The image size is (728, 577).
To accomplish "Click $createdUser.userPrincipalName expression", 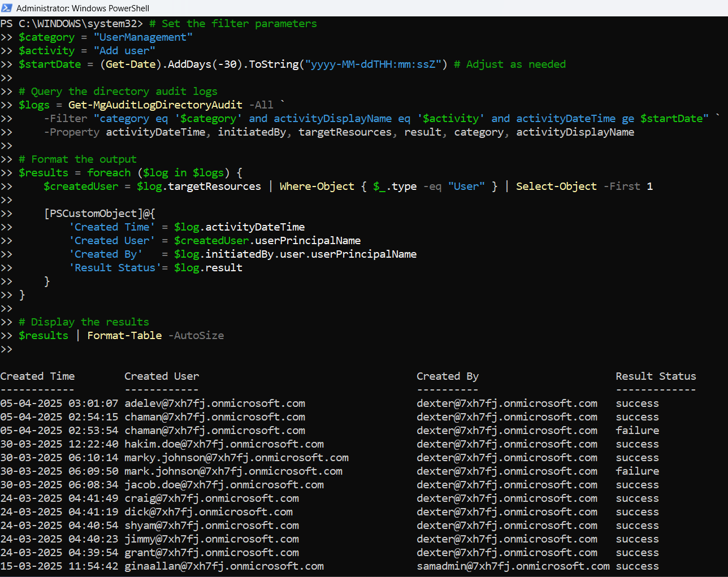I will coord(267,241).
